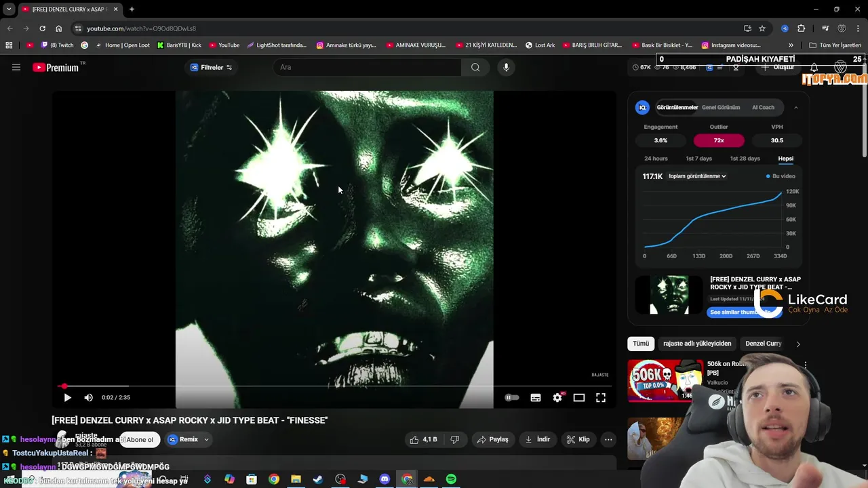The width and height of the screenshot is (868, 488).
Task: Open the Remix dropdown
Action: (x=189, y=439)
